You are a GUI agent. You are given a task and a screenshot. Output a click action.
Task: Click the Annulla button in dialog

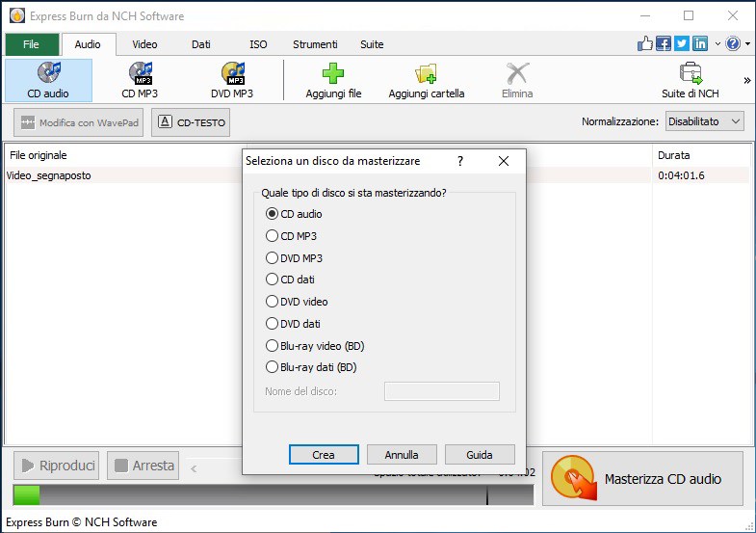(402, 454)
